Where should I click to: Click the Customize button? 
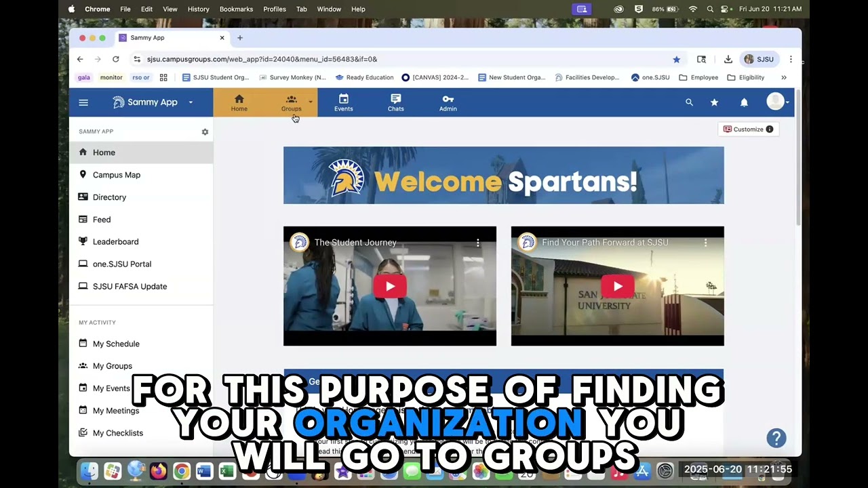click(x=748, y=129)
